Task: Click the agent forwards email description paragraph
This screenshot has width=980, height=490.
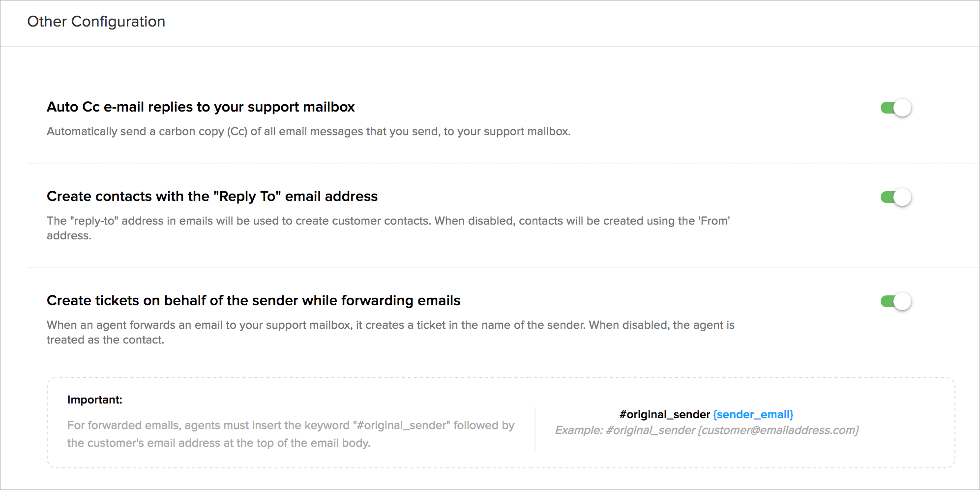Action: tap(390, 325)
